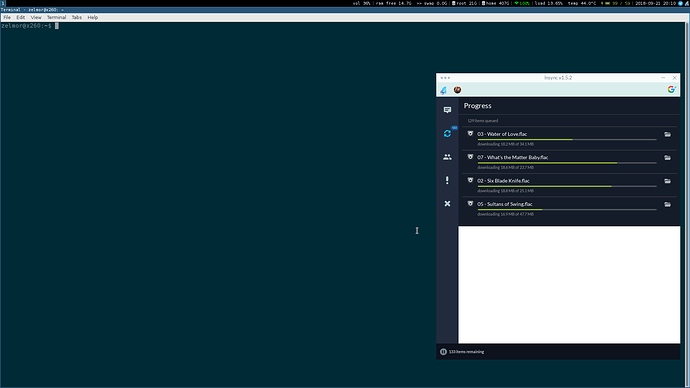The height and width of the screenshot is (388, 690).
Task: Open the three-dots menu in Insync title bar
Action: coord(445,78)
